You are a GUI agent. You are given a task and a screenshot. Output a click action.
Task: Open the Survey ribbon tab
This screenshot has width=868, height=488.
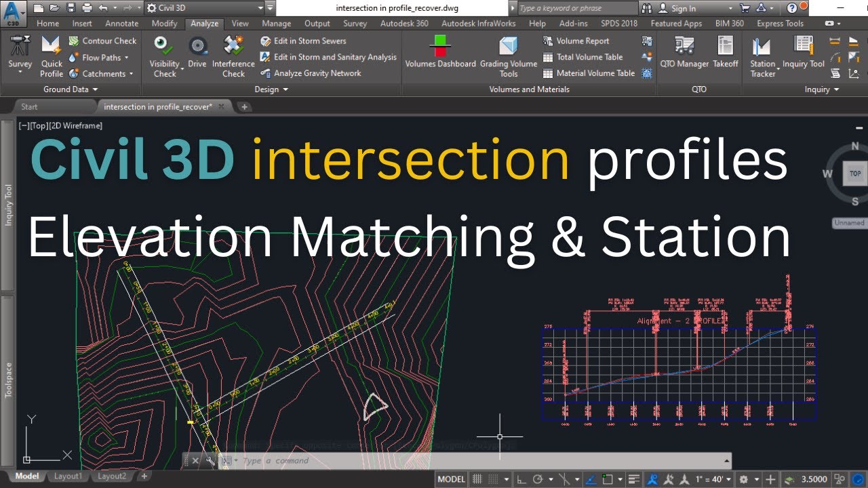tap(355, 23)
